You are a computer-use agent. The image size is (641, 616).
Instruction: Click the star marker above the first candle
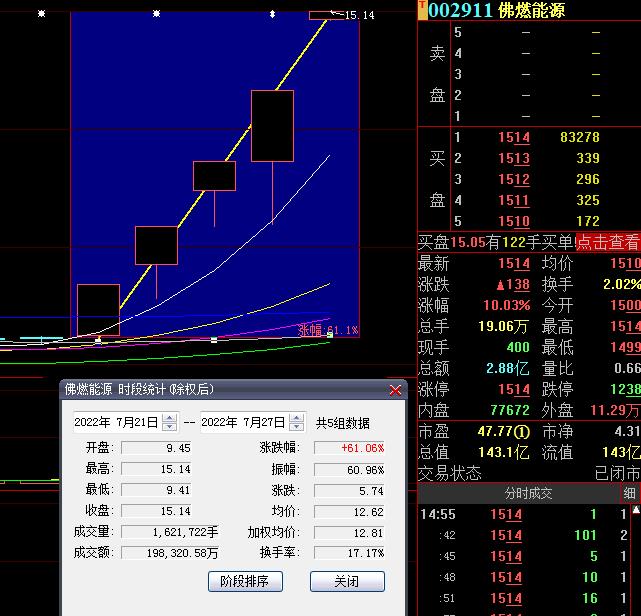156,14
